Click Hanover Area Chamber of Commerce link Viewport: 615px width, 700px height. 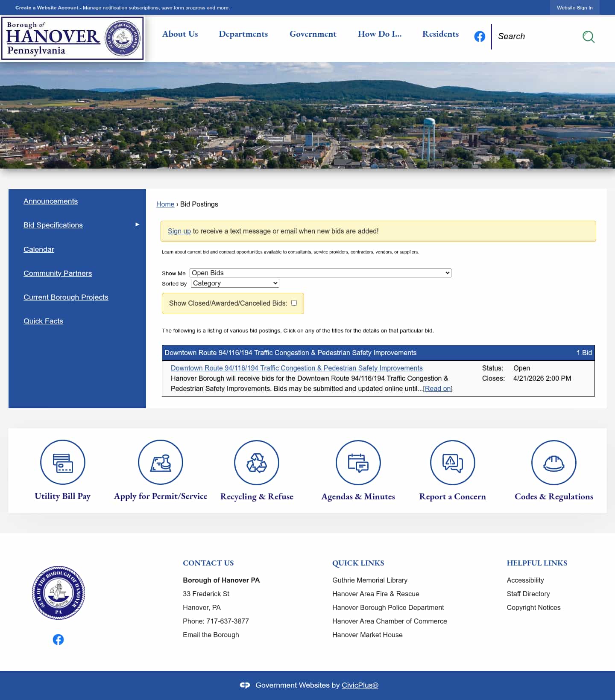pos(389,621)
